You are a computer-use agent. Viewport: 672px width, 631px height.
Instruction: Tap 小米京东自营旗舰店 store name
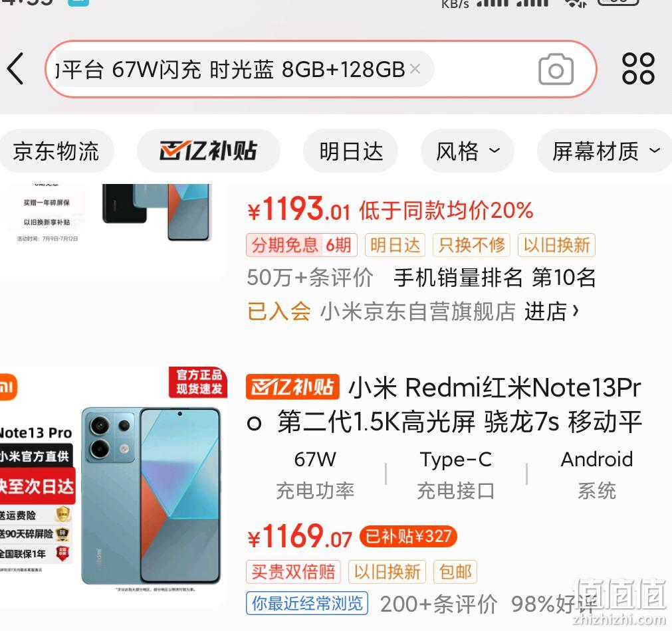418,311
